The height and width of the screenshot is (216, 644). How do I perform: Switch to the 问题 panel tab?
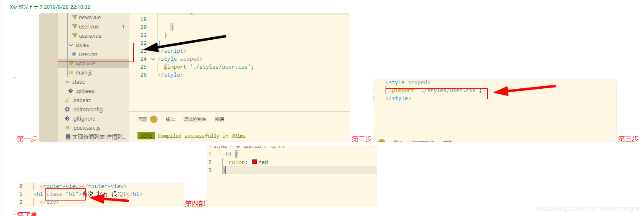[x=142, y=119]
